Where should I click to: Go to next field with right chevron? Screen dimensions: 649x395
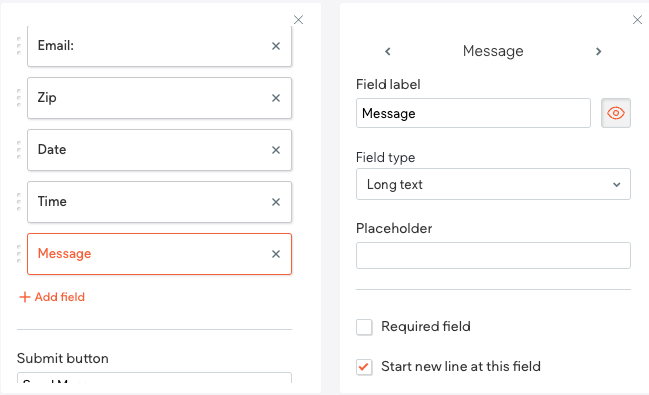click(x=599, y=51)
